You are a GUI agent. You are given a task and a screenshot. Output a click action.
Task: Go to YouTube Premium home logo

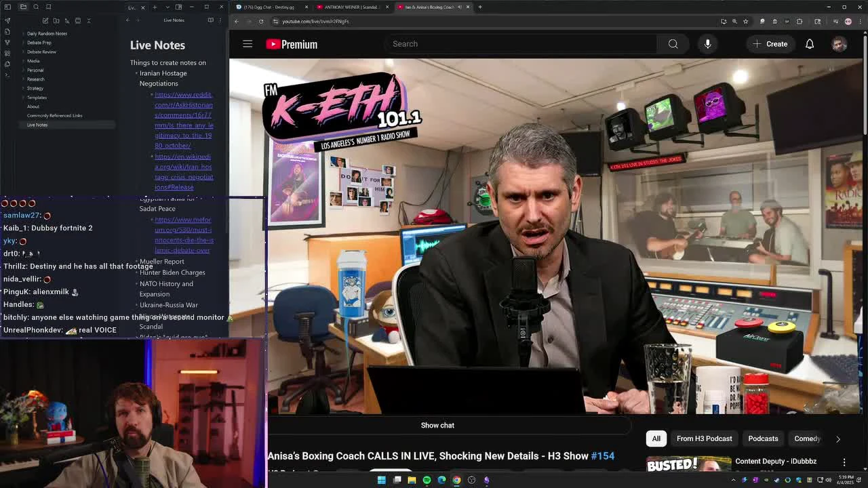click(x=292, y=44)
